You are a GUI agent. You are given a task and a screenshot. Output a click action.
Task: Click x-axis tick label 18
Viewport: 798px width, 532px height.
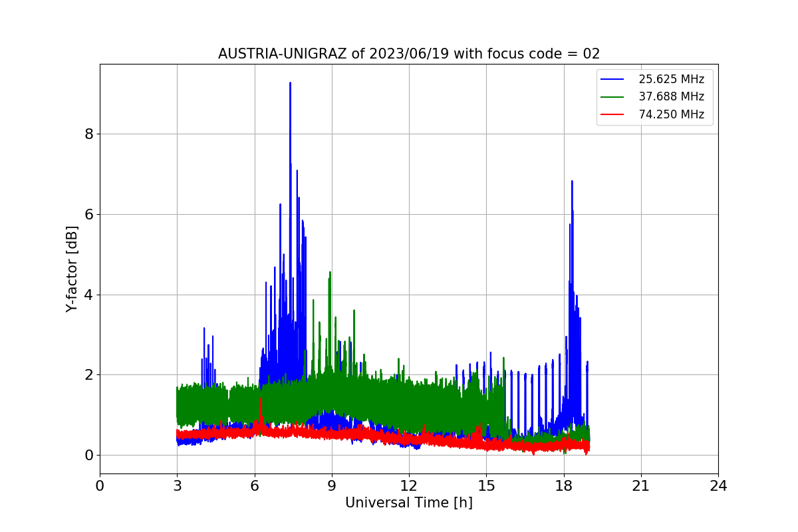pos(564,486)
